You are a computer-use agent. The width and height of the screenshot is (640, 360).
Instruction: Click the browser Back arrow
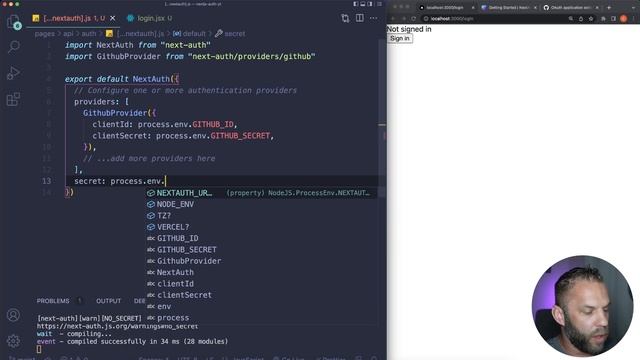393,18
